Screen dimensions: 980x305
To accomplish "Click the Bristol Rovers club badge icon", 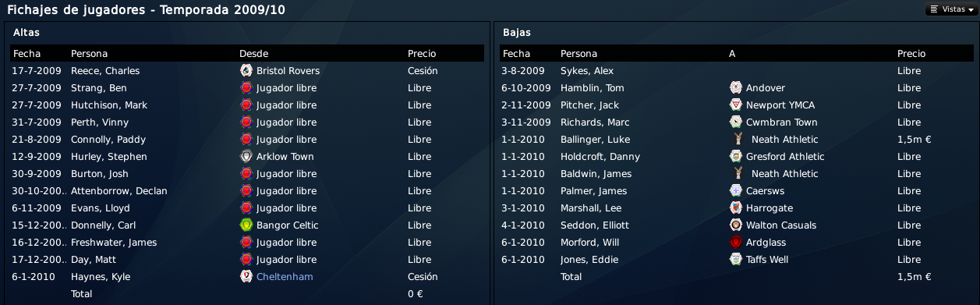I will [x=246, y=71].
